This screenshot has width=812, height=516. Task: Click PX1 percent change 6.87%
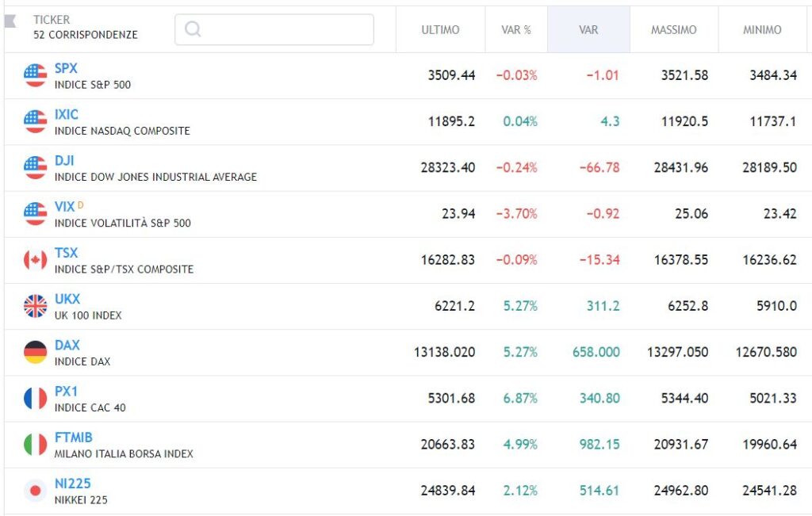[520, 399]
